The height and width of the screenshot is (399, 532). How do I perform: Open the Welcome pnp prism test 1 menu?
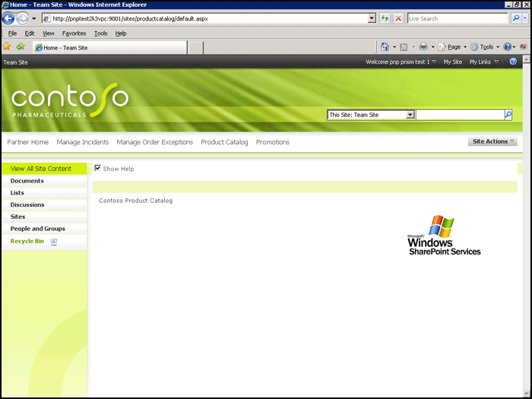point(401,62)
